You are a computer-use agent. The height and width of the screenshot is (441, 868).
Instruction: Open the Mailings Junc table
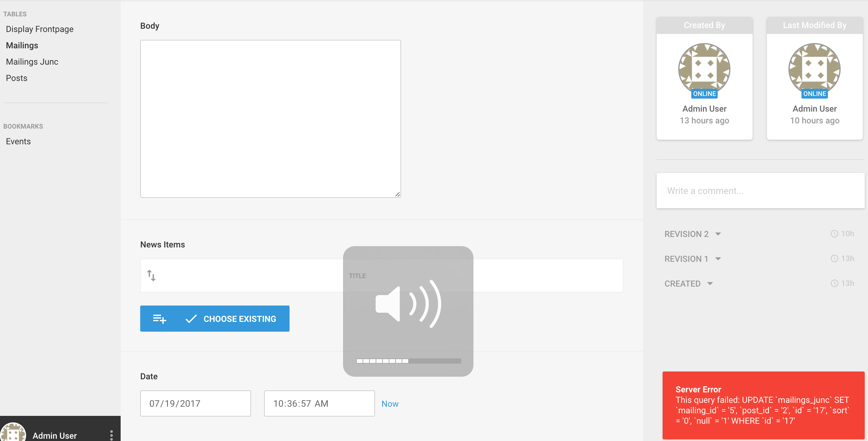coord(32,61)
